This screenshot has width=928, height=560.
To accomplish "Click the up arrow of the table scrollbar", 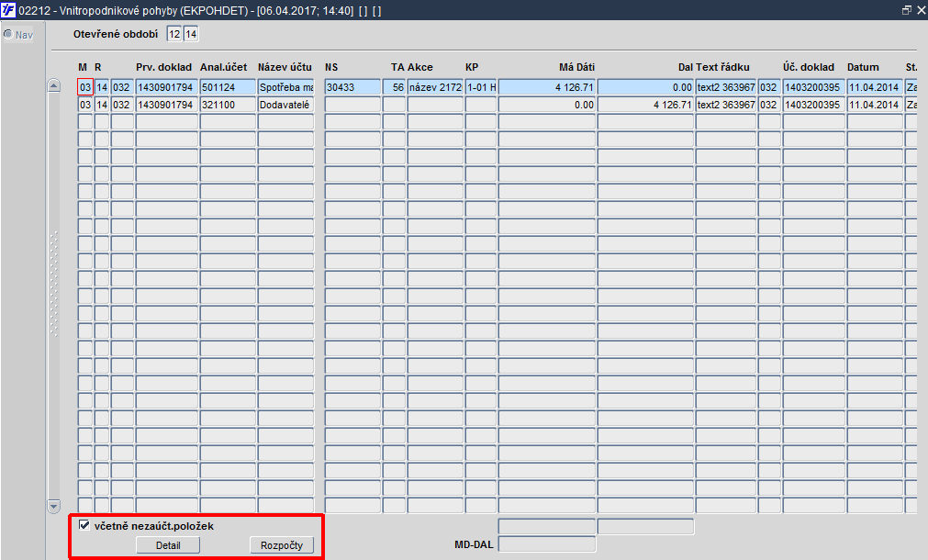I will coord(54,85).
